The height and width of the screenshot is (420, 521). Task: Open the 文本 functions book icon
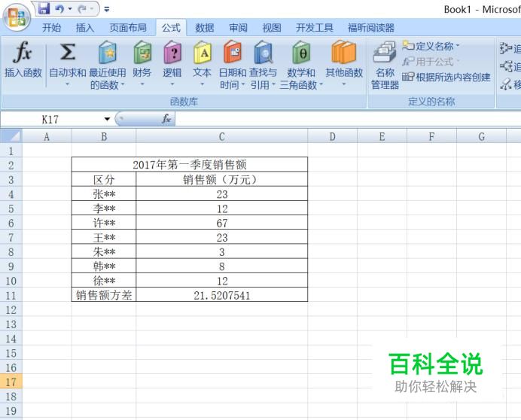[203, 53]
